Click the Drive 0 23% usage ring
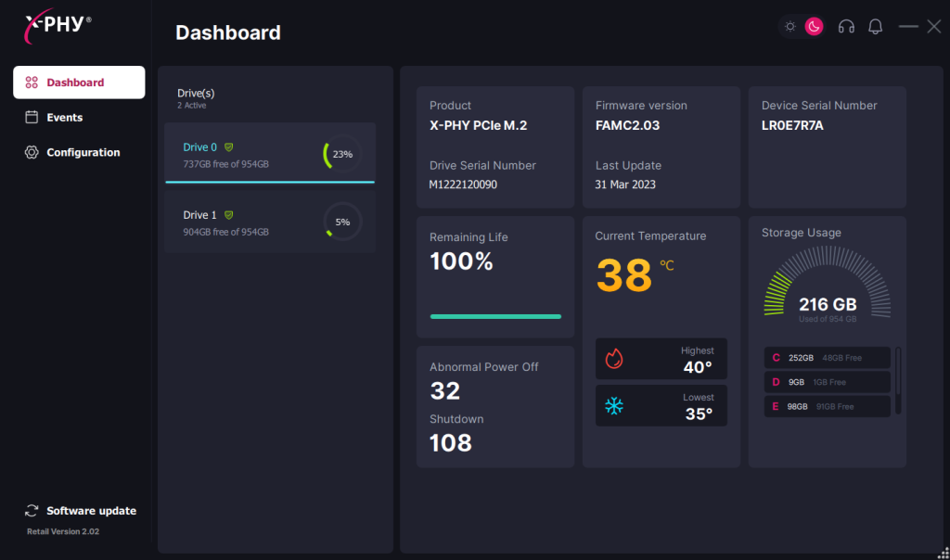This screenshot has height=560, width=950. [x=341, y=154]
